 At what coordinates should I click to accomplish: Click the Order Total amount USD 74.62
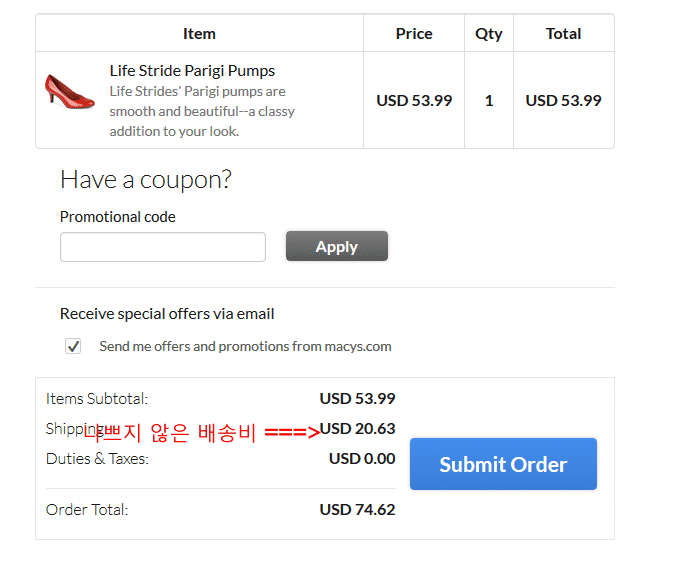click(357, 510)
